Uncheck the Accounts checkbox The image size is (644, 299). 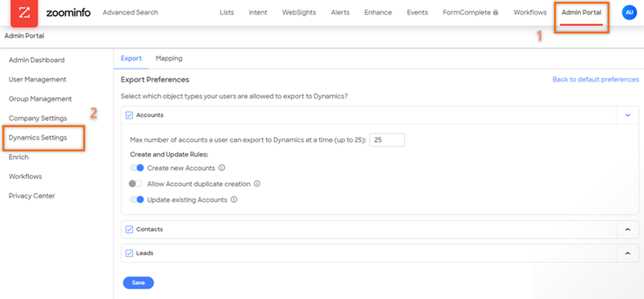[x=129, y=115]
